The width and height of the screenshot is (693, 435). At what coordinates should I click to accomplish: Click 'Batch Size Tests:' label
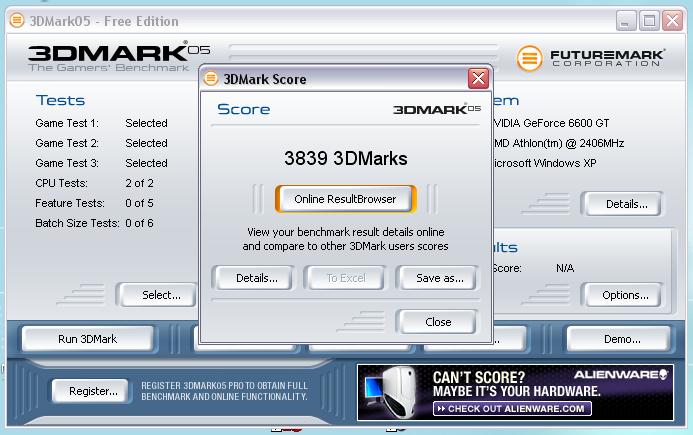77,223
